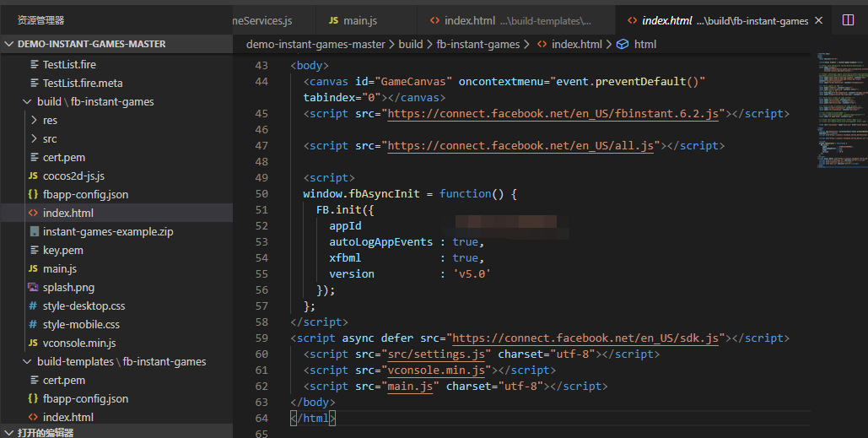The height and width of the screenshot is (438, 868).
Task: Click the html symbol icon in breadcrumbs
Action: (x=623, y=44)
